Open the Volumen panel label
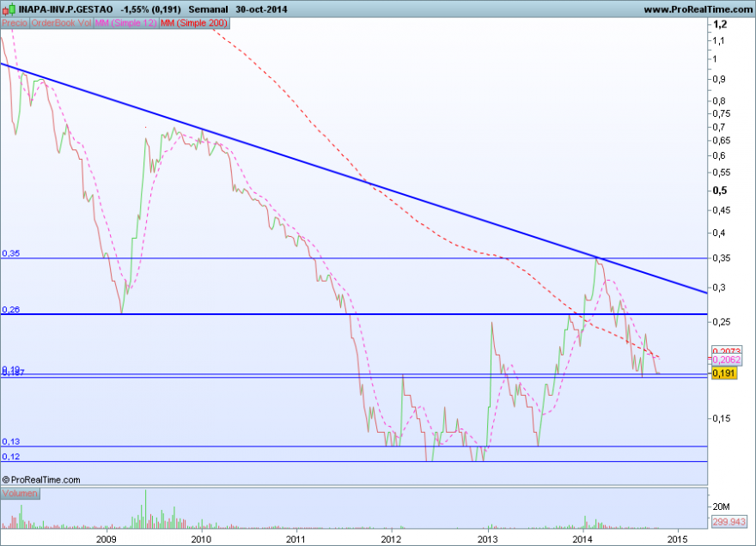 [21, 494]
